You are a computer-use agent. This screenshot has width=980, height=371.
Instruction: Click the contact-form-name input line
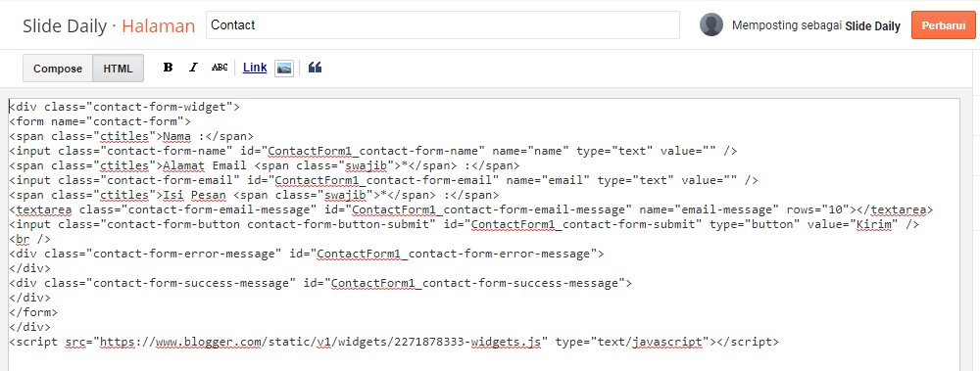click(x=373, y=151)
